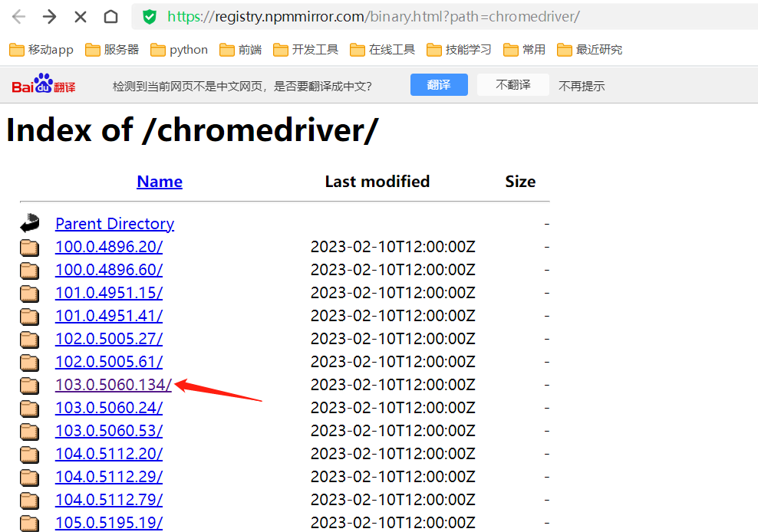Click 不再提示 in the translate bar

tap(582, 86)
